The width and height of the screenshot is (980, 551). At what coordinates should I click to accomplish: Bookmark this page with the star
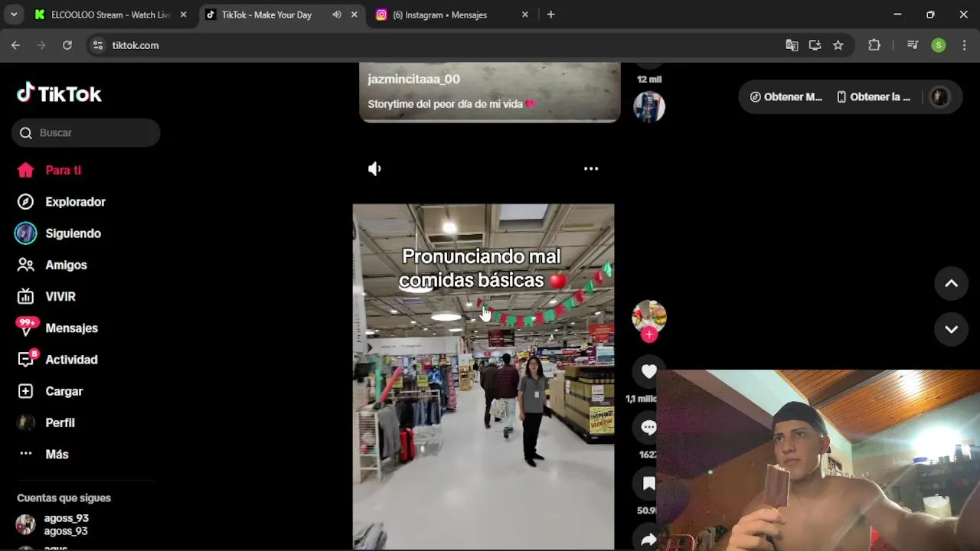(x=838, y=45)
